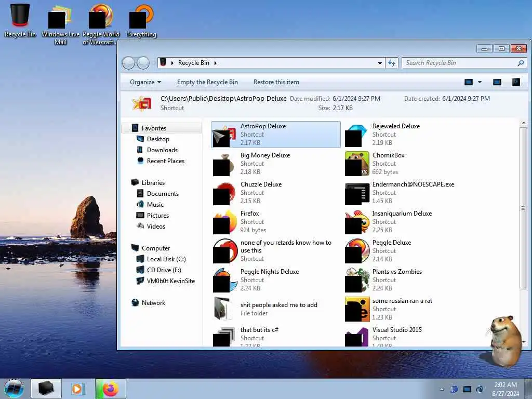This screenshot has height=399, width=532.
Task: Open the Explorer help button
Action: (516, 82)
